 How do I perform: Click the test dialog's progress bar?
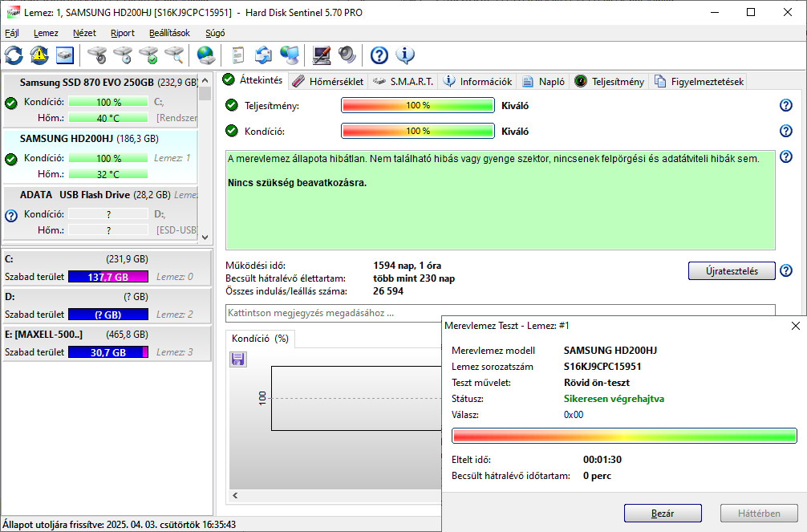pyautogui.click(x=624, y=436)
